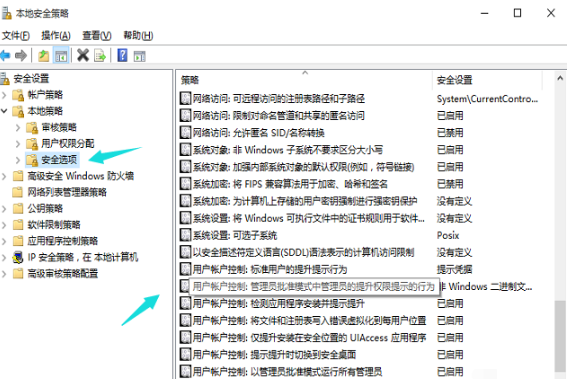Toggle the console tree pane icon
The width and height of the screenshot is (571, 383).
click(61, 56)
